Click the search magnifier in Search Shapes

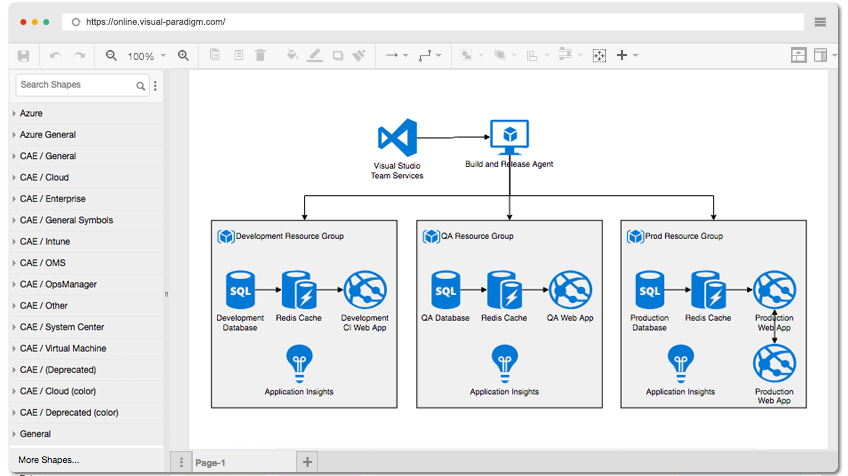click(x=141, y=85)
